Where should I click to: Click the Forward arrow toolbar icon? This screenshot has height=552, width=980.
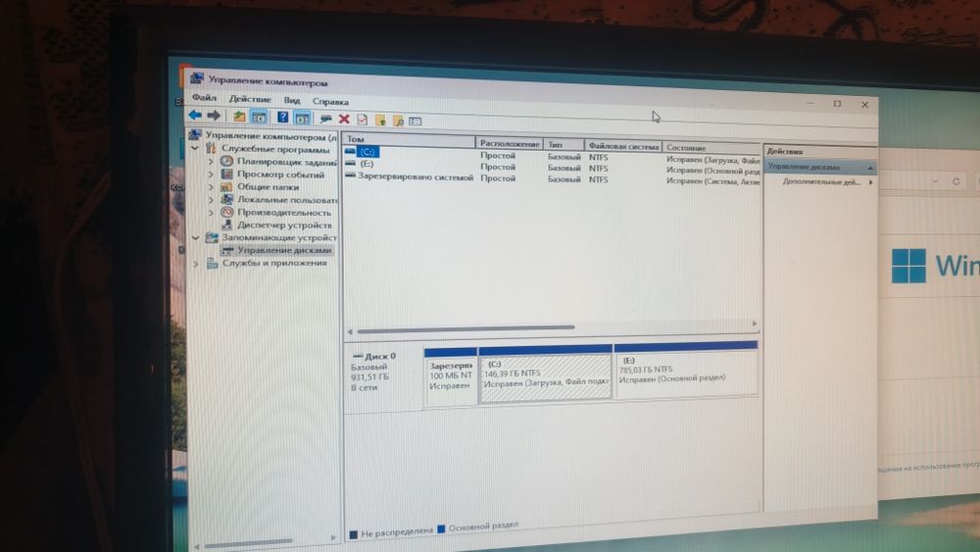[x=214, y=115]
